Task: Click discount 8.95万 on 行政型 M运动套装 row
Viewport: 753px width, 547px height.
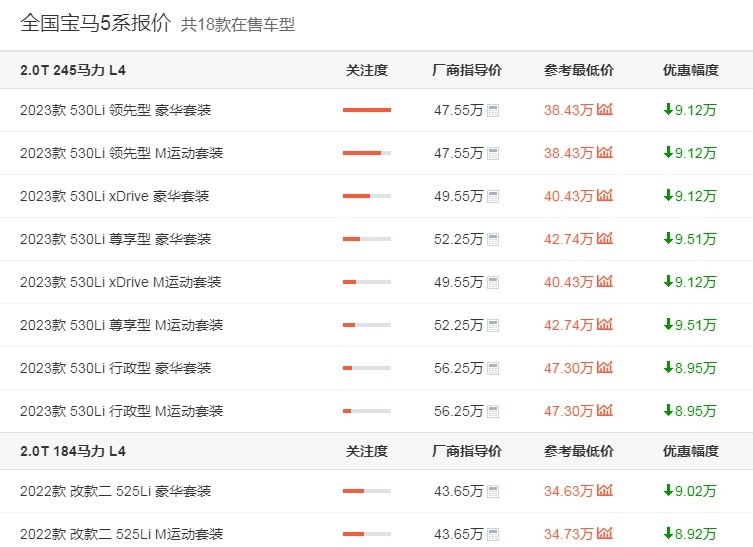Action: (690, 411)
